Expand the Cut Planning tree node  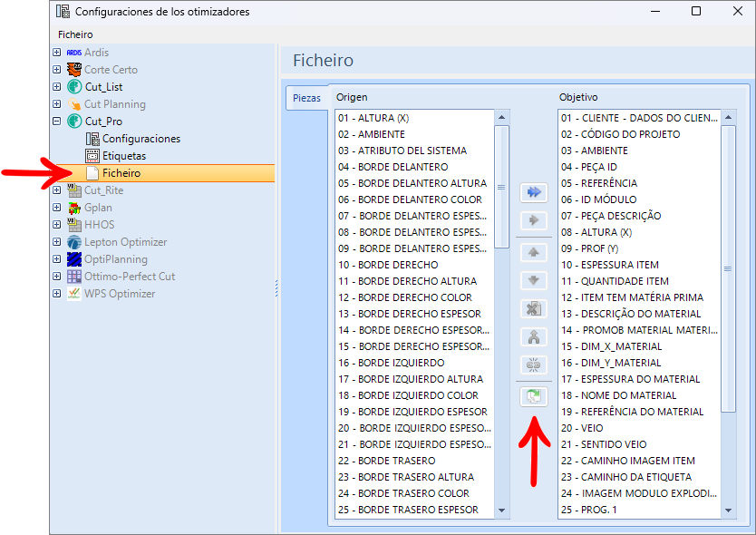click(x=57, y=103)
